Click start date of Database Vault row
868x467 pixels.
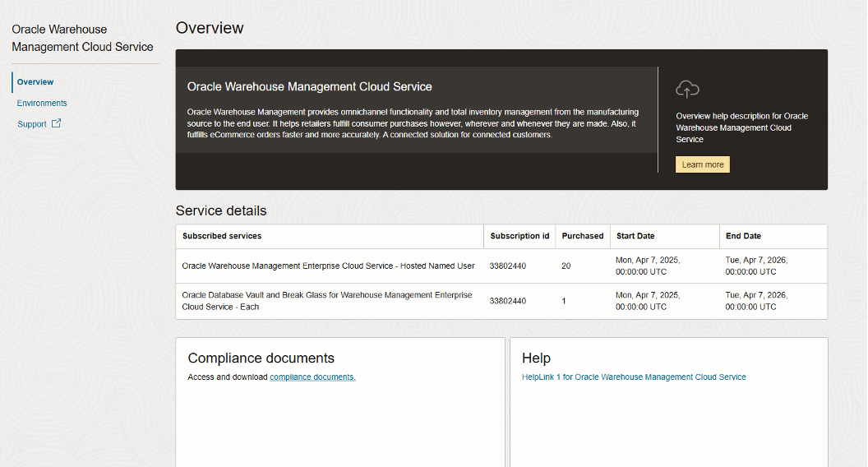point(648,301)
